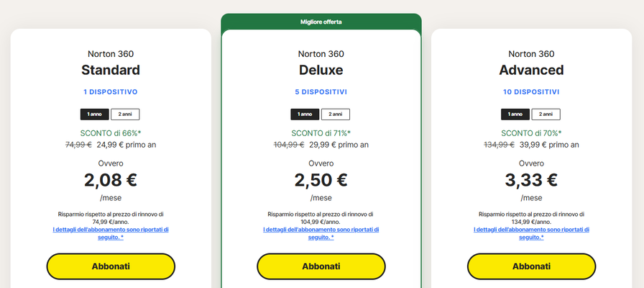Click the Migliore offerta banner
This screenshot has height=288, width=644.
321,22
